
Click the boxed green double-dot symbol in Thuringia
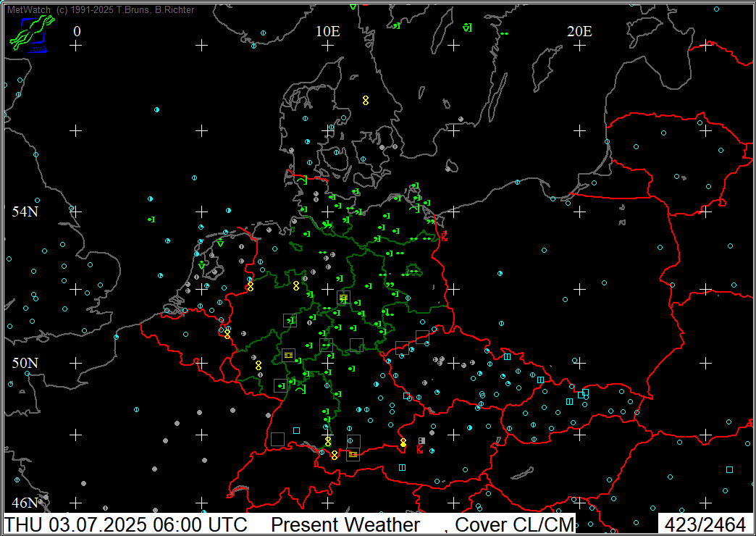tap(326, 345)
